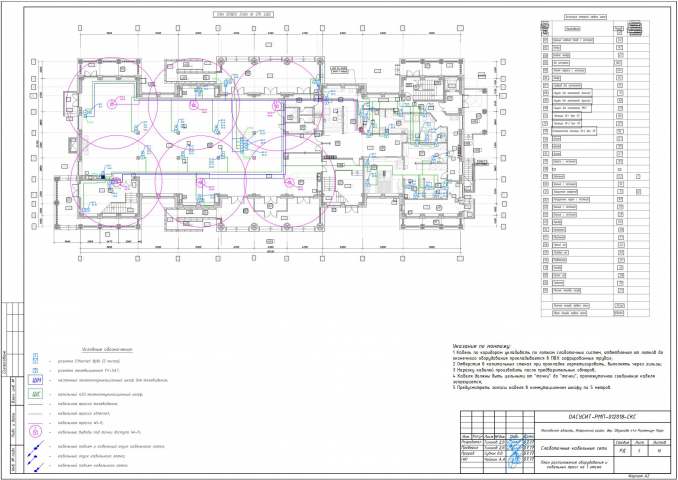Image resolution: width=678 pixels, height=480 pixels.
Task: Select the green ШКС cabinet legend symbol
Action: 35,394
